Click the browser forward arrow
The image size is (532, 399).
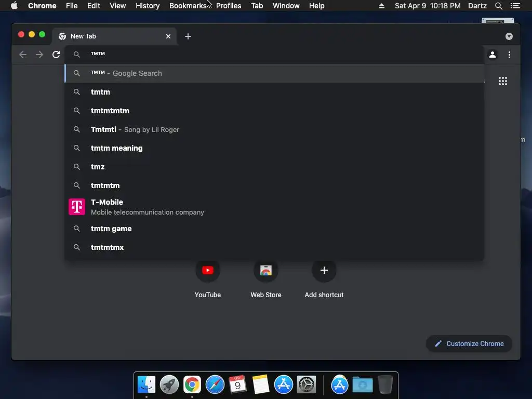tap(39, 55)
